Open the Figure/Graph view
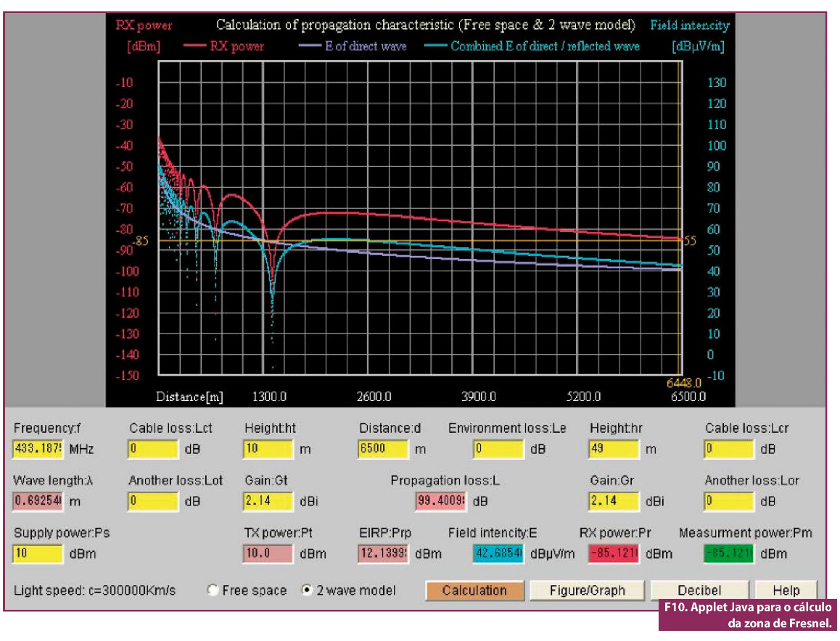The width and height of the screenshot is (840, 641). (x=585, y=590)
